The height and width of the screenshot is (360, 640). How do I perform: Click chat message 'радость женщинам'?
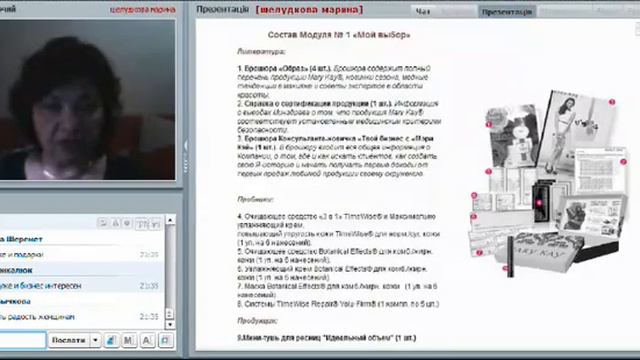tap(40, 317)
